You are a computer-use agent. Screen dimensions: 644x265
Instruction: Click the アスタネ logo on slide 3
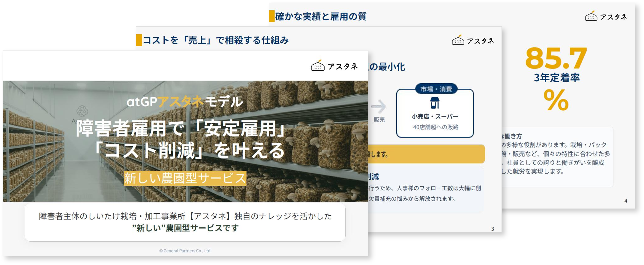[473, 40]
